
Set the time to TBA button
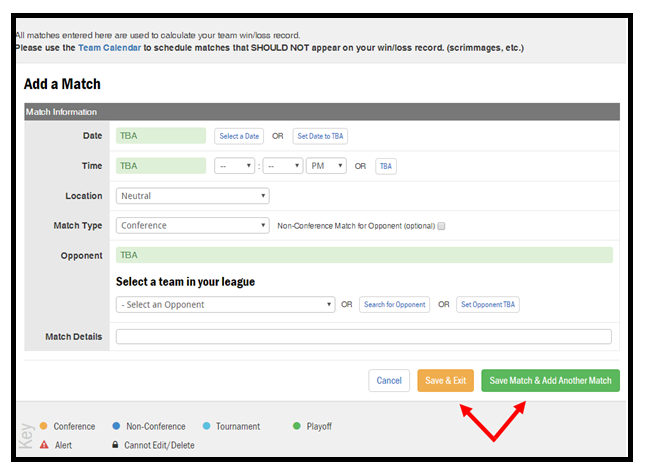coord(385,166)
